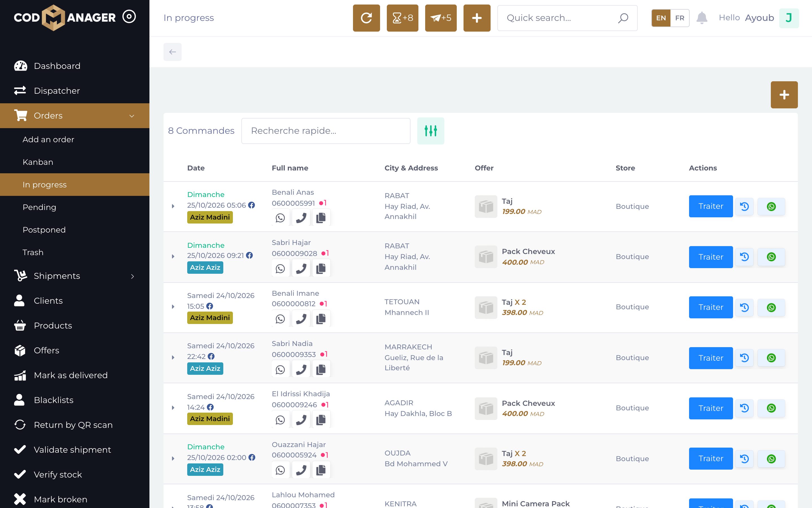Screen dimensions: 812x508
Task: Click the Facebook source icon on Sabri Hajar date
Action: point(249,255)
